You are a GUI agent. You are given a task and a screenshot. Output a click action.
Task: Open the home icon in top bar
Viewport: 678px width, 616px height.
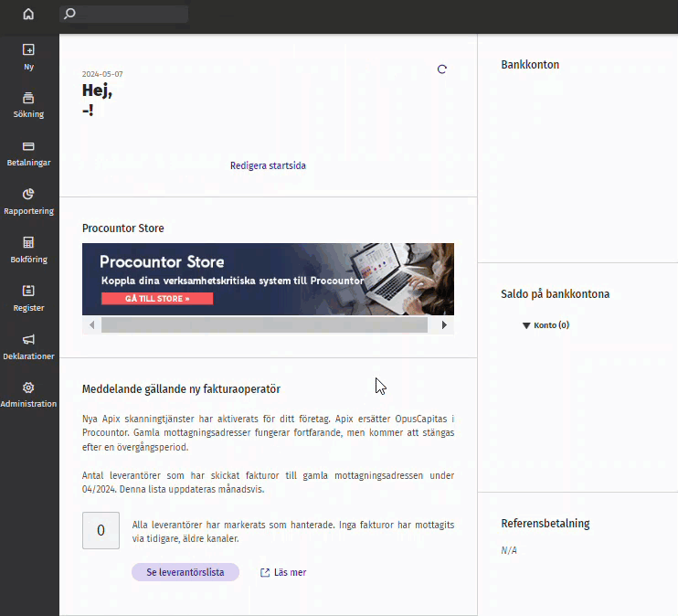[28, 14]
